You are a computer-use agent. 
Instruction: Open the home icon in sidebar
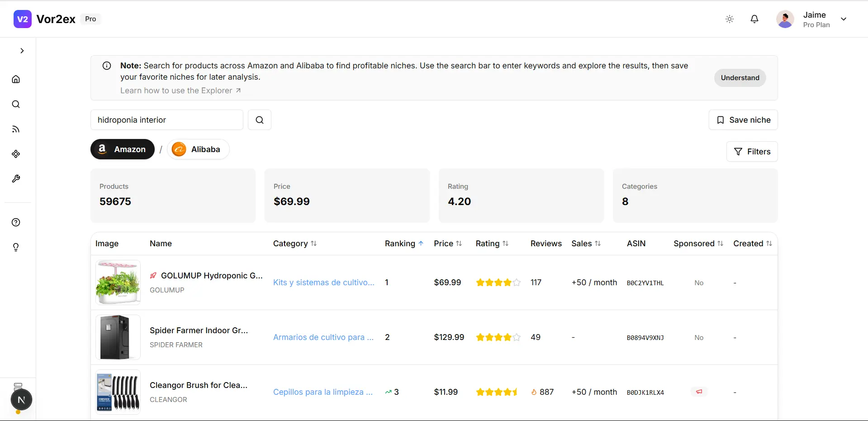16,79
